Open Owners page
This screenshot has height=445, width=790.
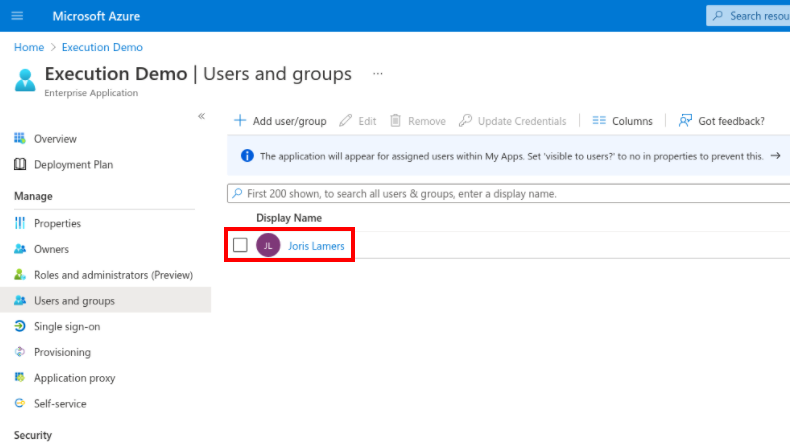[x=51, y=249]
